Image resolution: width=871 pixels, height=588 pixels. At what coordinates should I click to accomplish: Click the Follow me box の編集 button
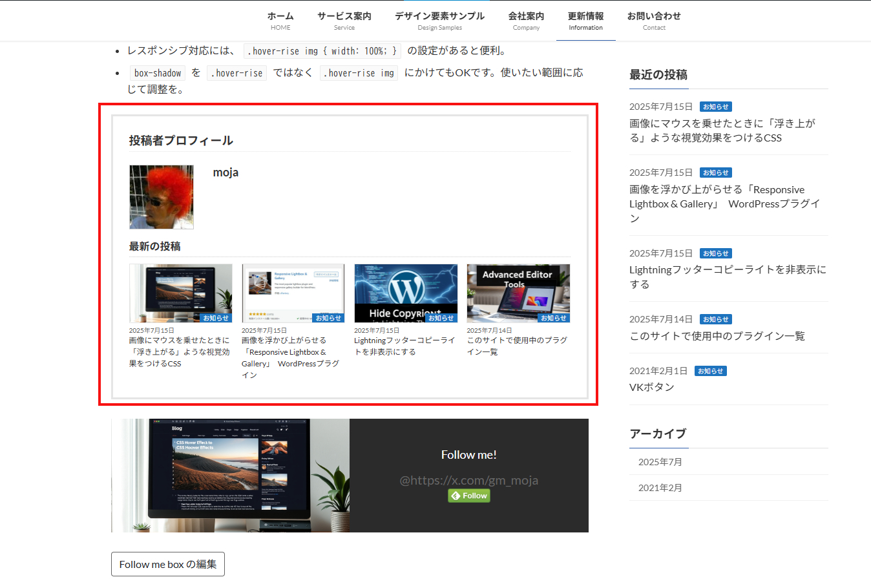pos(168,564)
